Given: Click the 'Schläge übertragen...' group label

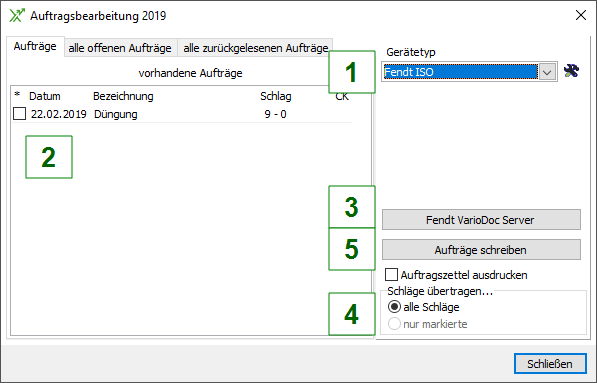Looking at the screenshot, I should click(x=440, y=291).
